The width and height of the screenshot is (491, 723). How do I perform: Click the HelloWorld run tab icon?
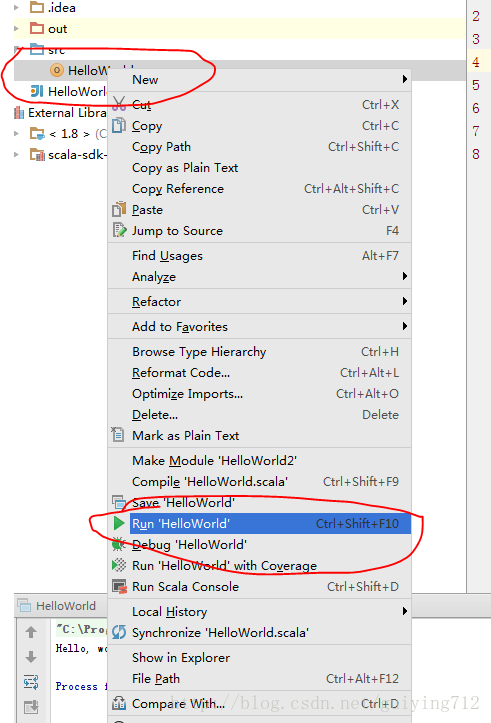(x=24, y=605)
